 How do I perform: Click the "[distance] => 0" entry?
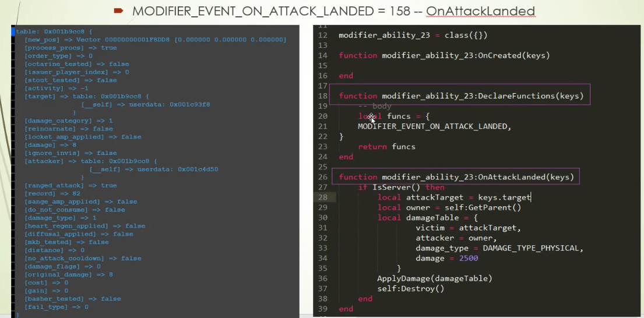54,250
